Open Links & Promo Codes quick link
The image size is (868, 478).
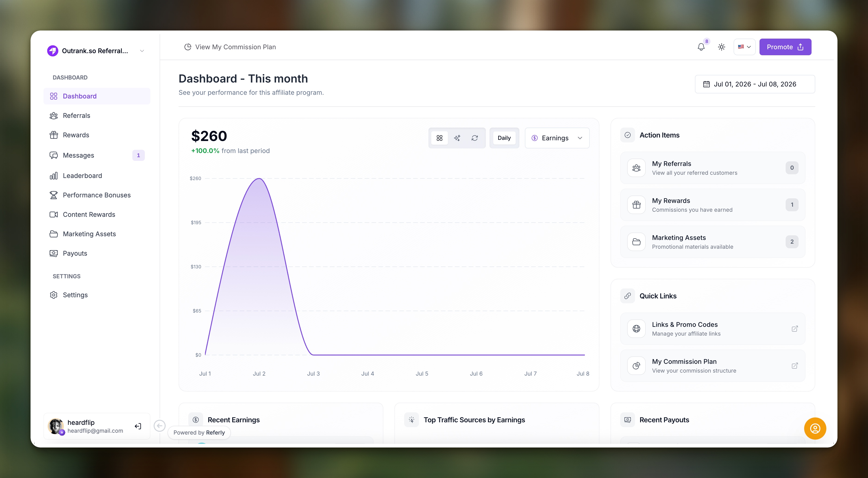(713, 329)
